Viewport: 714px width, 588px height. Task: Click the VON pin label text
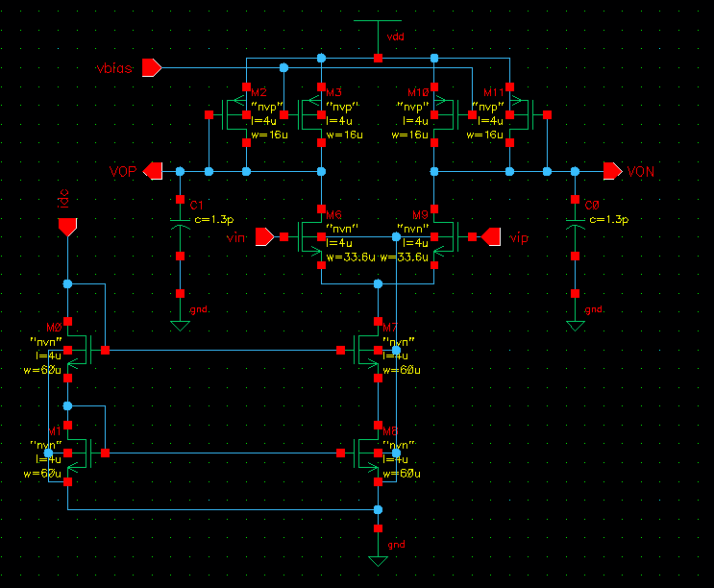pyautogui.click(x=641, y=172)
